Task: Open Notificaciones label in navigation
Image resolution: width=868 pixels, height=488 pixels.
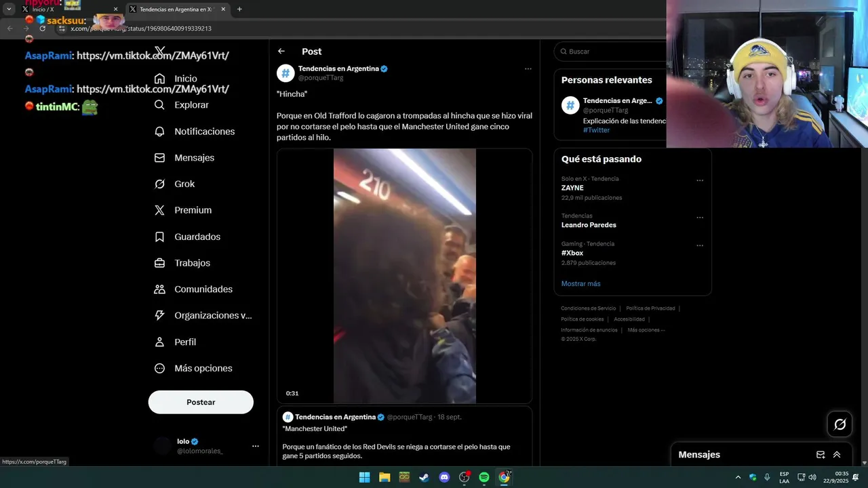Action: [204, 131]
